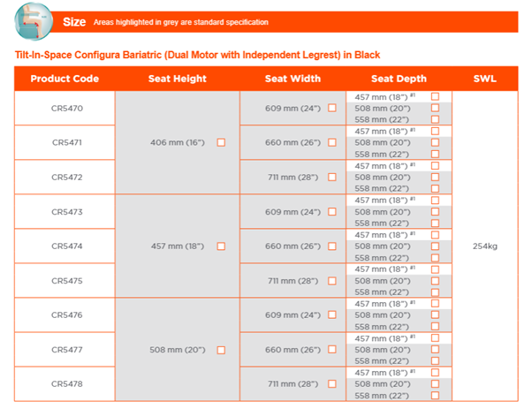Select 609 mm (24") width in CR5473 row
Viewport: 532px width, 409px height.
(332, 211)
